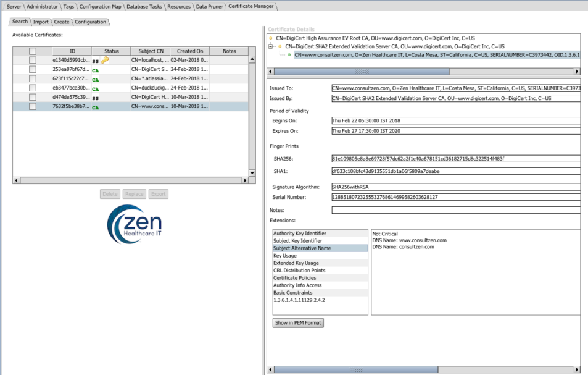The width and height of the screenshot is (588, 375).
Task: Click the key icon on localhost certificate
Action: pyautogui.click(x=105, y=61)
